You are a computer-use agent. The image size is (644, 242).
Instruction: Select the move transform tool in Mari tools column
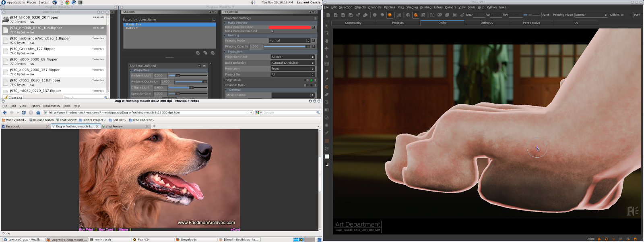click(x=326, y=48)
